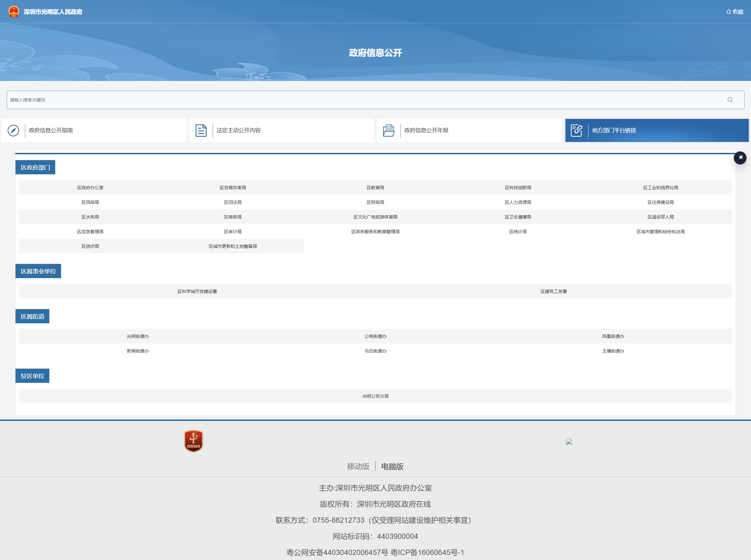Click the floating round rocket icon
This screenshot has height=560, width=751.
(740, 158)
